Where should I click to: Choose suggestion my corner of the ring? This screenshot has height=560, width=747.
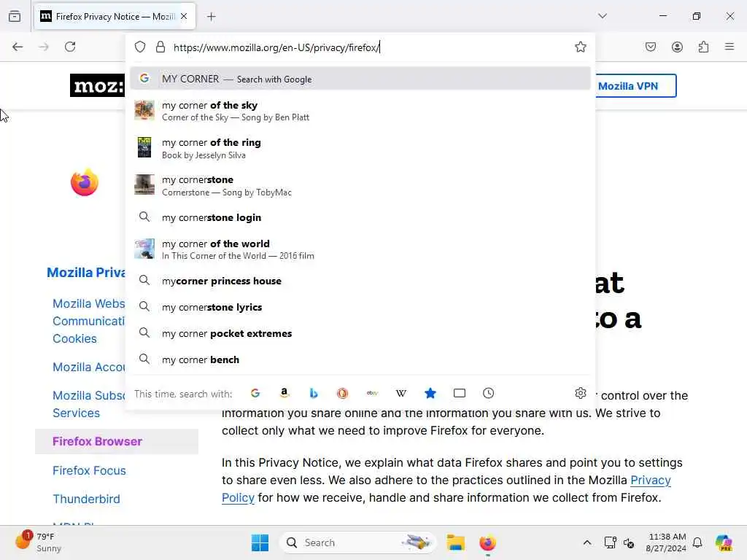coord(360,148)
